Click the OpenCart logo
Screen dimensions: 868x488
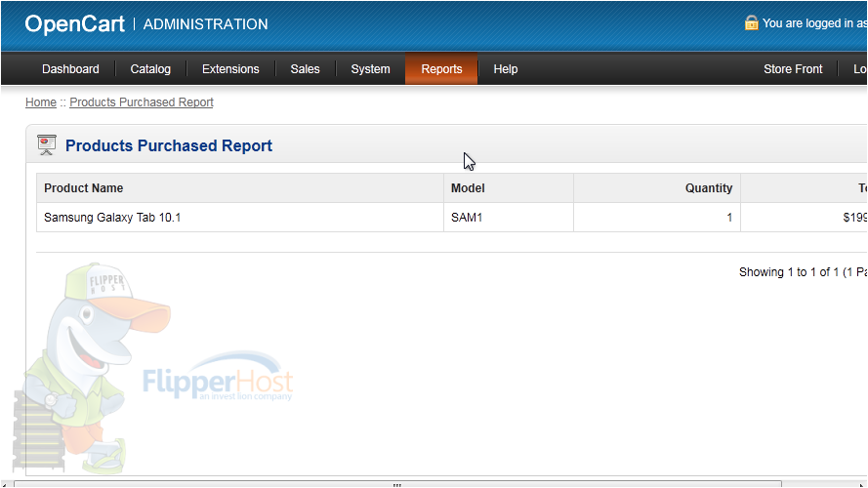coord(75,23)
